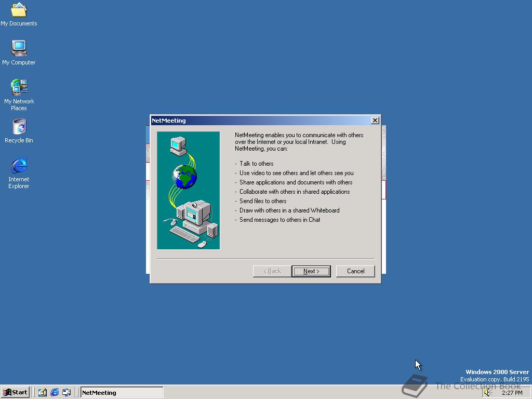Click 'Talk to others' text

[256, 164]
